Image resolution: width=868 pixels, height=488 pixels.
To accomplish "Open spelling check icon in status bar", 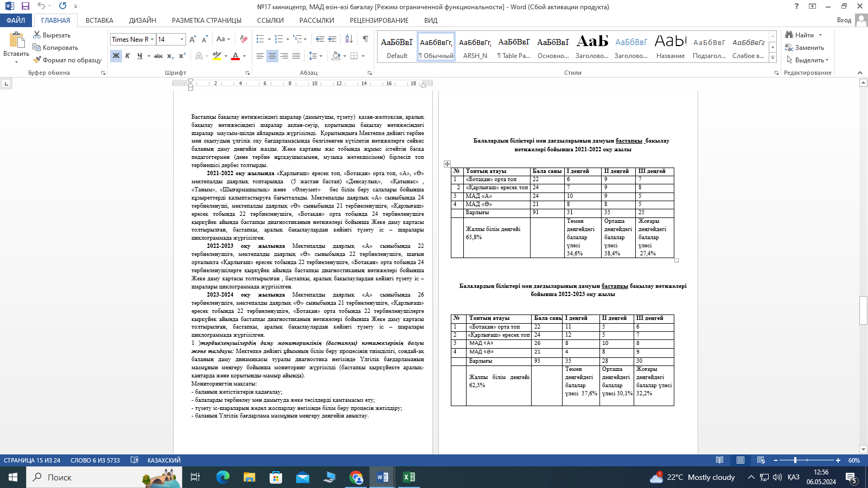I will click(135, 460).
